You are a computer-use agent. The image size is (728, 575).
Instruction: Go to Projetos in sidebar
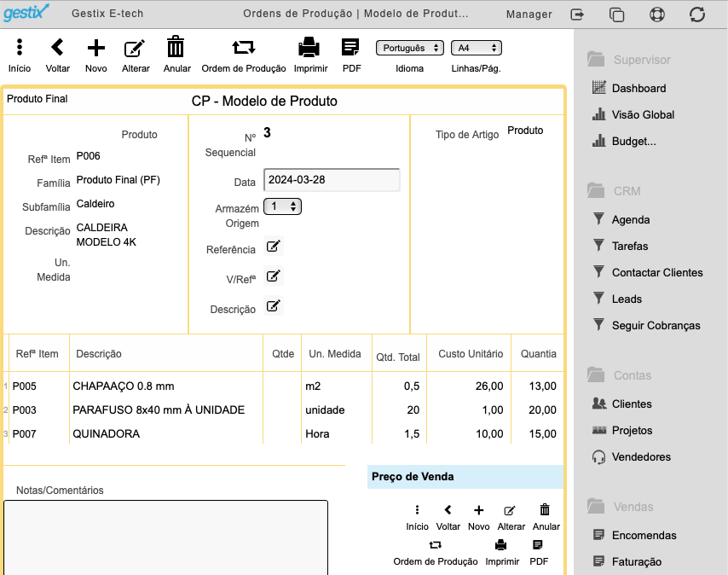tap(622, 430)
